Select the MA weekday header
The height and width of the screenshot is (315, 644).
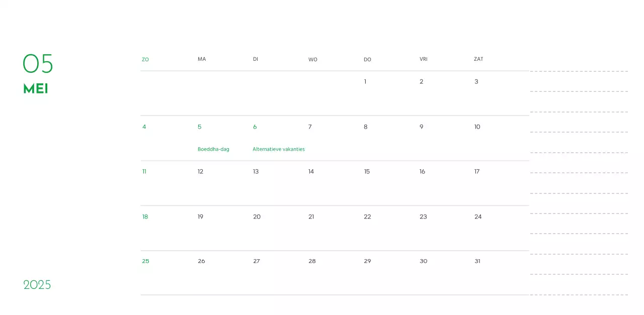(x=202, y=59)
